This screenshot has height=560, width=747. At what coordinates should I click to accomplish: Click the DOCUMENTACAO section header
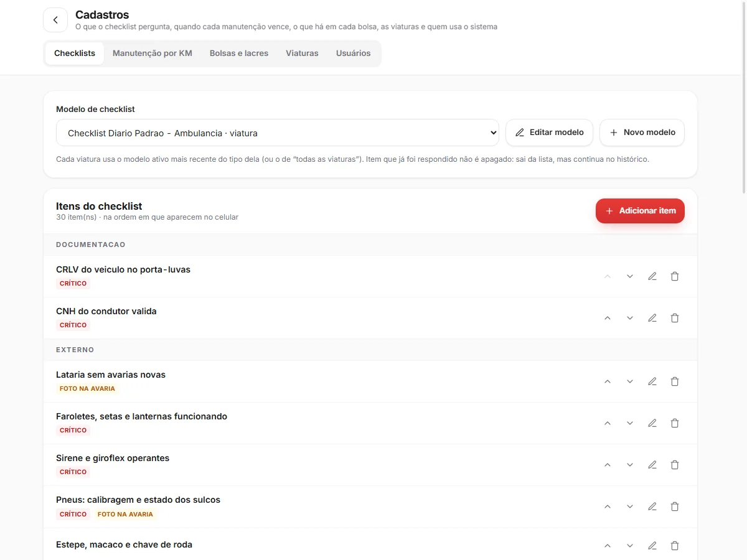91,245
